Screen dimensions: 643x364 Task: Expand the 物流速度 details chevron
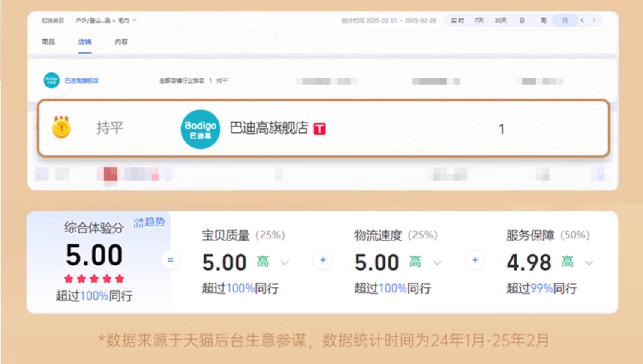pyautogui.click(x=437, y=262)
